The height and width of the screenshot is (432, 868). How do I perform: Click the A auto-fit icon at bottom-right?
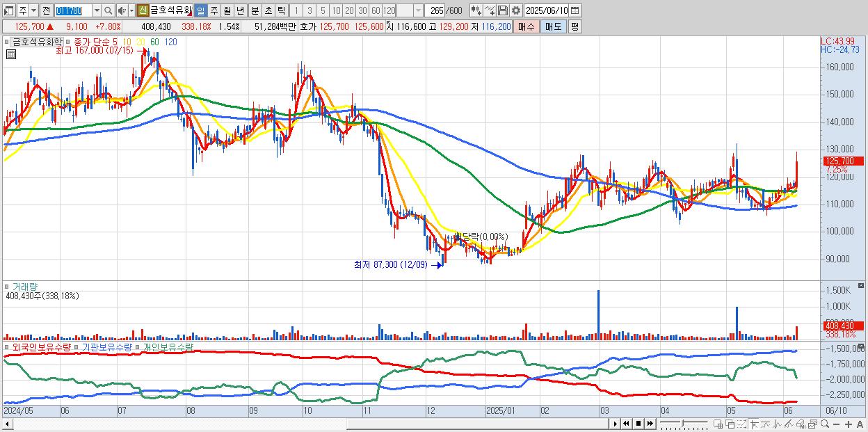(860, 424)
